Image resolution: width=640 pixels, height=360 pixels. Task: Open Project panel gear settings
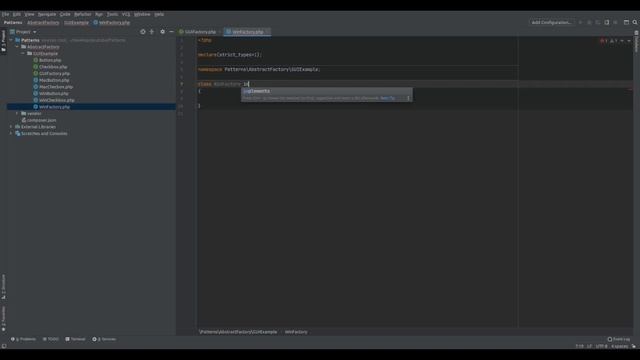[x=162, y=32]
